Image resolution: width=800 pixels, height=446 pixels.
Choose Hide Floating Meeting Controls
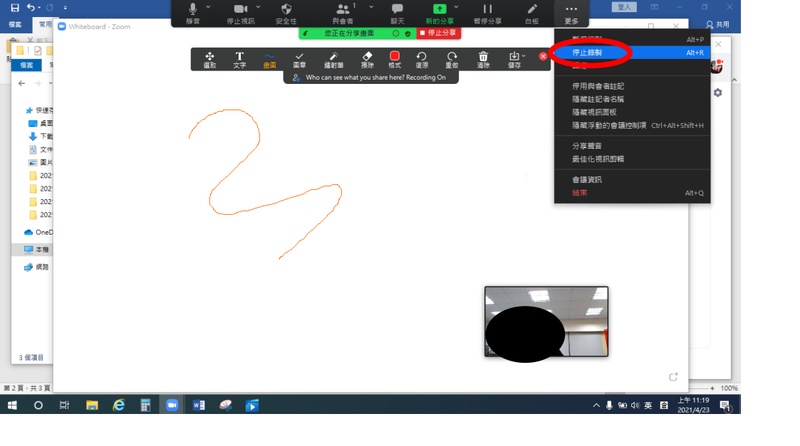[632, 125]
